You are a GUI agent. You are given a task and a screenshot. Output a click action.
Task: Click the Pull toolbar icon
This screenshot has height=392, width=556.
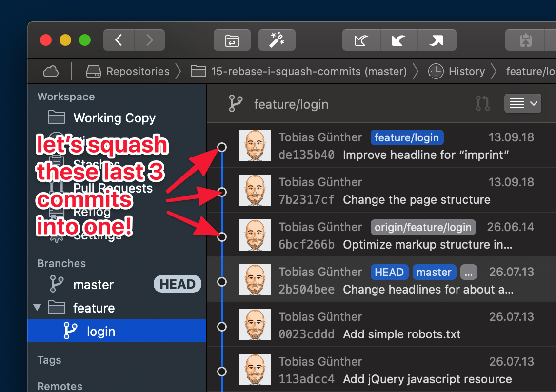point(399,40)
